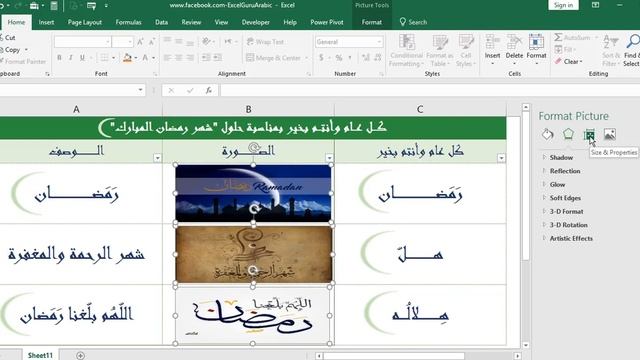
Task: Click the Format cells icon
Action: [x=536, y=50]
